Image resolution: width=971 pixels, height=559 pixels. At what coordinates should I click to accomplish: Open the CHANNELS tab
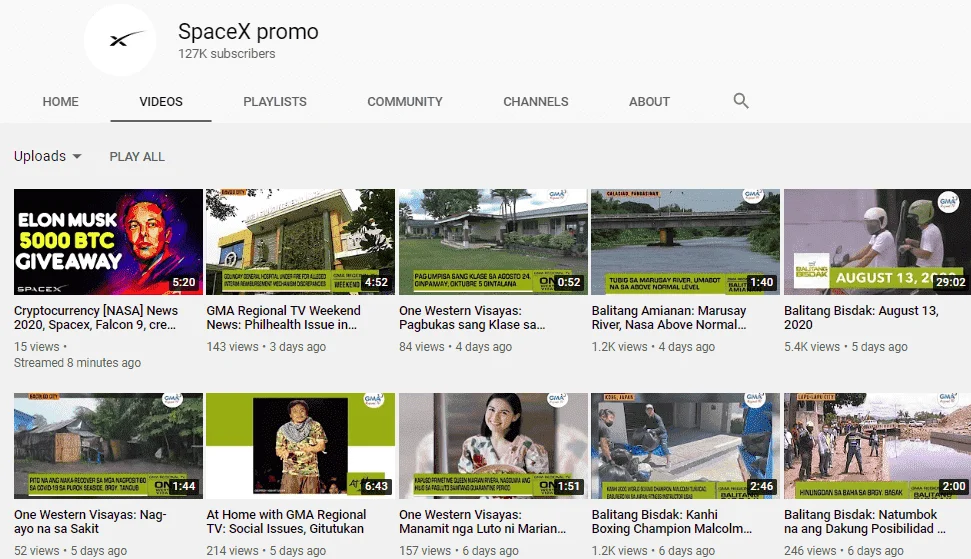tap(536, 102)
